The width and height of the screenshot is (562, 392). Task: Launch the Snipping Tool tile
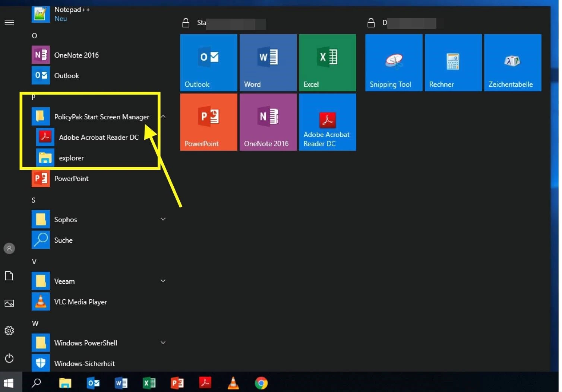[394, 63]
